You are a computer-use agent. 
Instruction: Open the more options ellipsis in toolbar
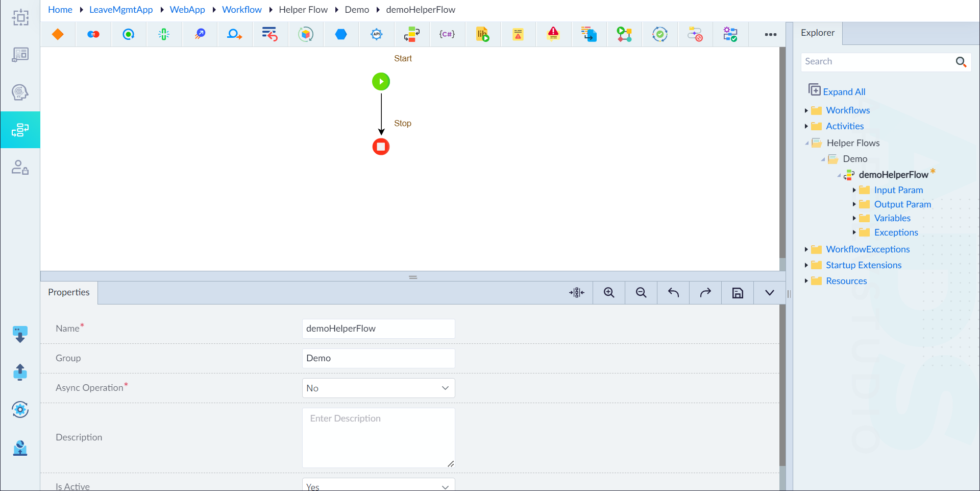point(771,34)
